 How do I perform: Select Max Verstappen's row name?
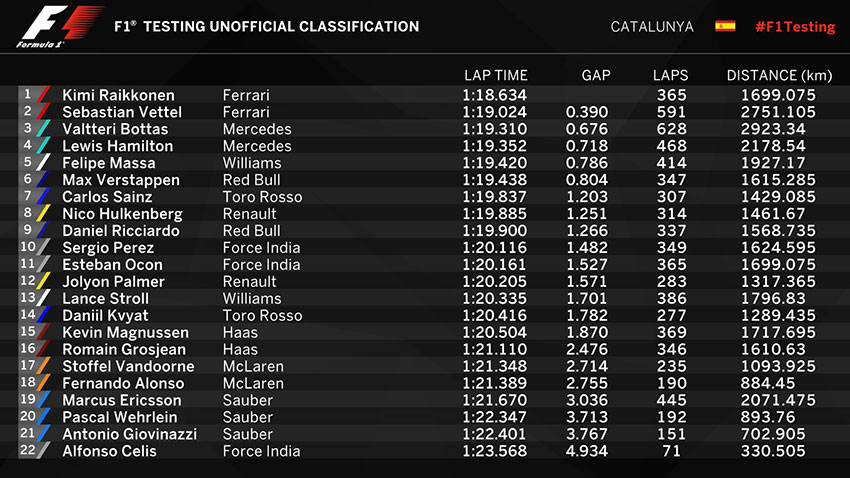(x=121, y=180)
